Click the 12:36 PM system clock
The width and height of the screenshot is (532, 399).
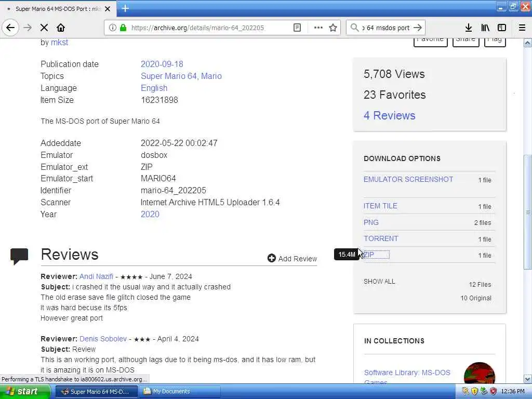pos(513,391)
